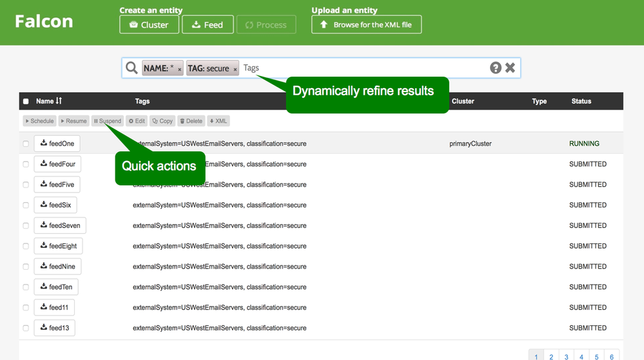The image size is (644, 360).
Task: Open the feed11 entity
Action: 54,308
